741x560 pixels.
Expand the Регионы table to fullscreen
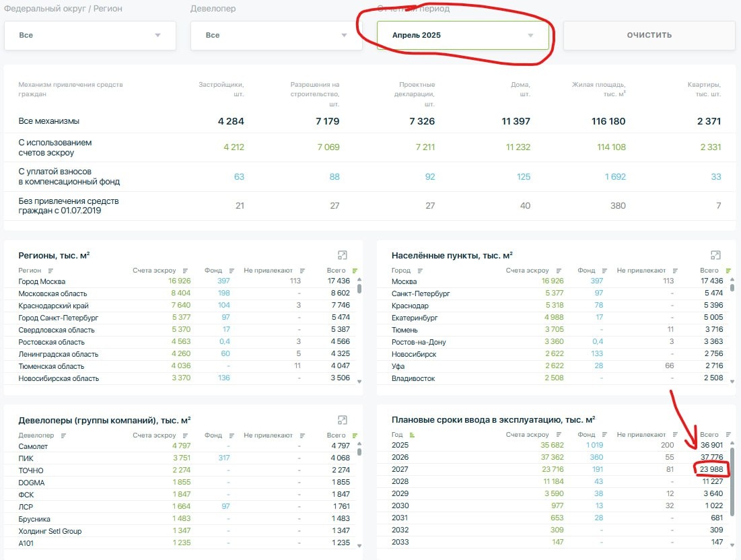tap(343, 255)
